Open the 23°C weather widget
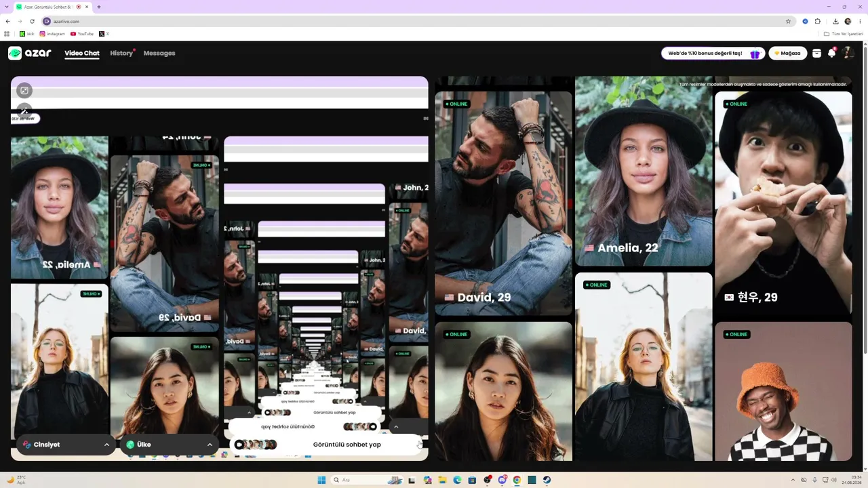Viewport: 868px width, 488px height. pos(16,480)
